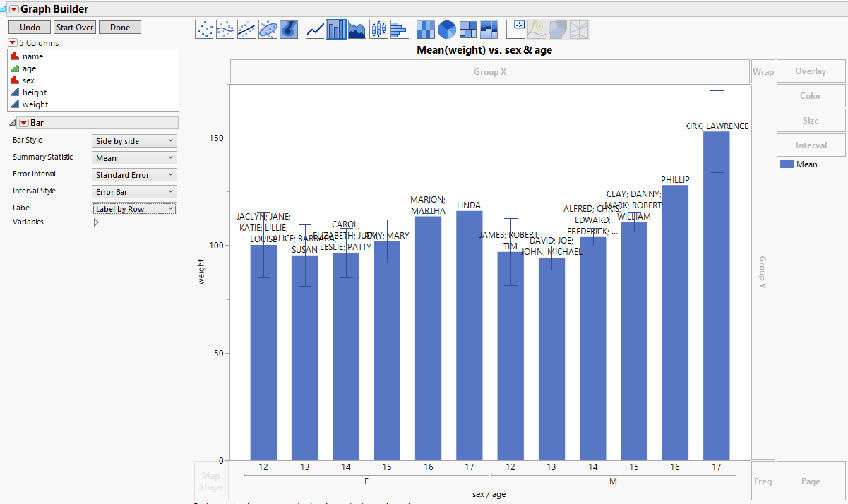Screen dimensions: 848x504
Task: Select the Points chart element icon
Action: pos(204,30)
